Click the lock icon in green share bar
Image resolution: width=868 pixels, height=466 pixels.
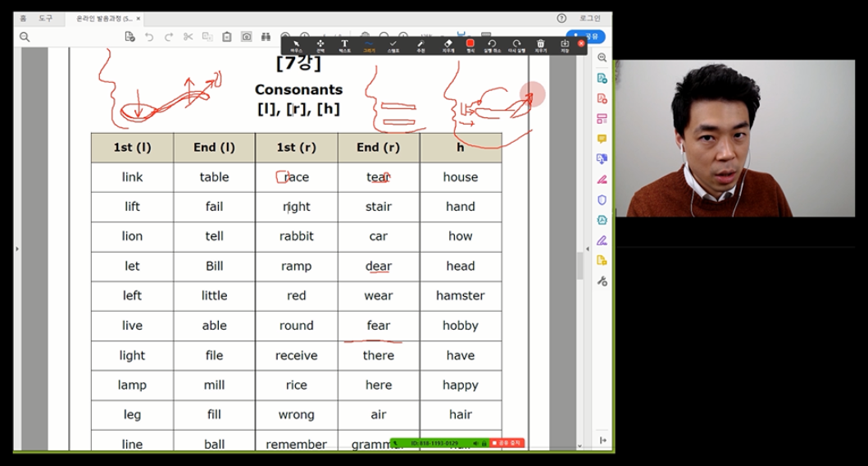pos(484,443)
